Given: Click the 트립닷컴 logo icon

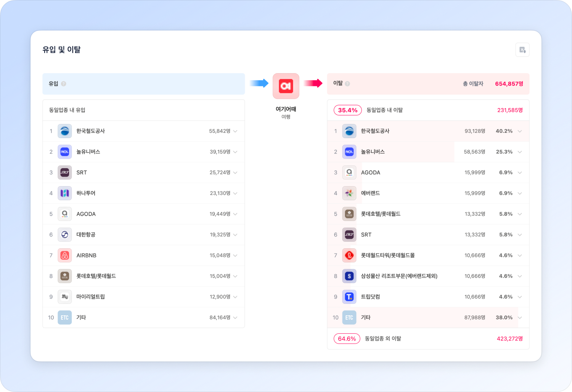Looking at the screenshot, I should 349,297.
